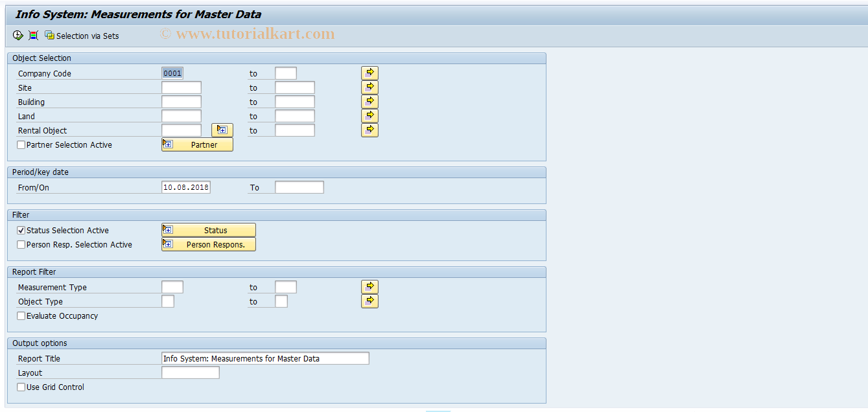
Task: Open multiple selection arrow for Building
Action: (369, 102)
